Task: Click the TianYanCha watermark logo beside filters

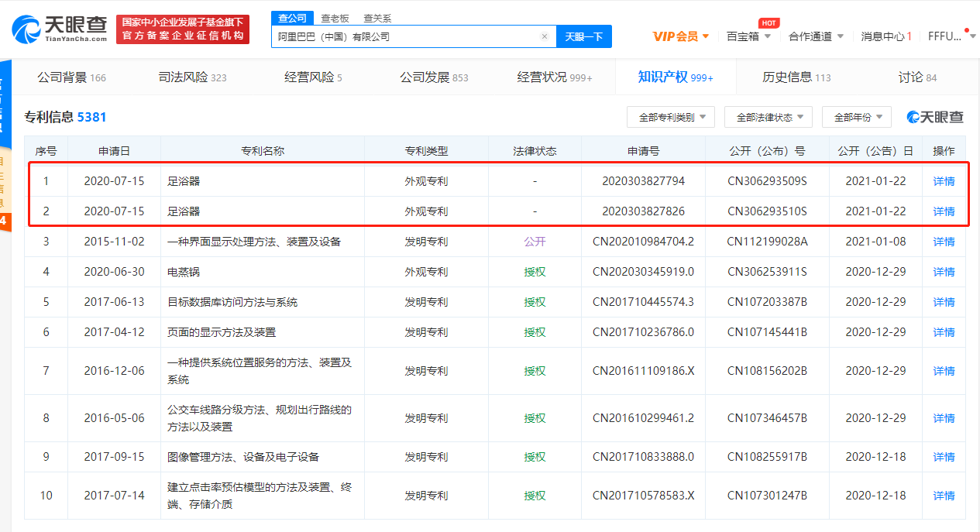Action: (x=935, y=117)
